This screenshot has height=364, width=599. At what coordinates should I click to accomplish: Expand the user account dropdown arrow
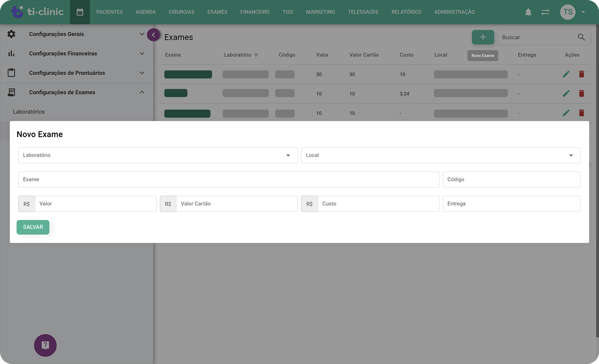point(583,12)
